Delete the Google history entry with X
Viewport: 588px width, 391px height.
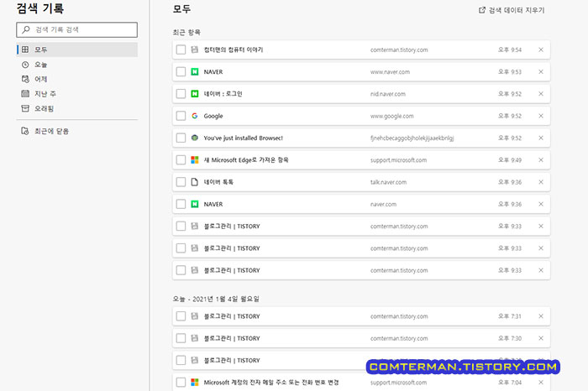(x=541, y=116)
